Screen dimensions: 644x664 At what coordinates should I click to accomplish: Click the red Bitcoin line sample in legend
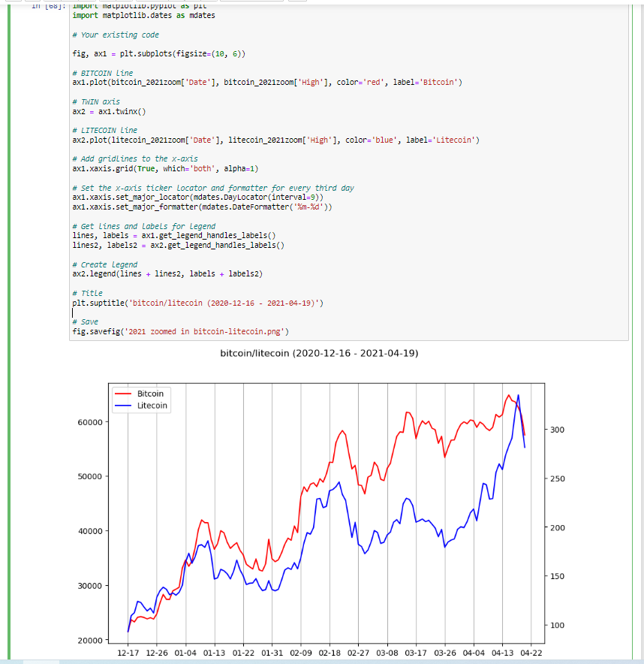coord(125,394)
